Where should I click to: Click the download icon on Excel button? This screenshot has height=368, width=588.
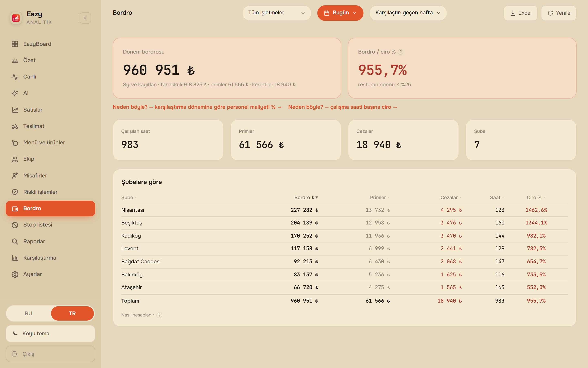coord(513,13)
